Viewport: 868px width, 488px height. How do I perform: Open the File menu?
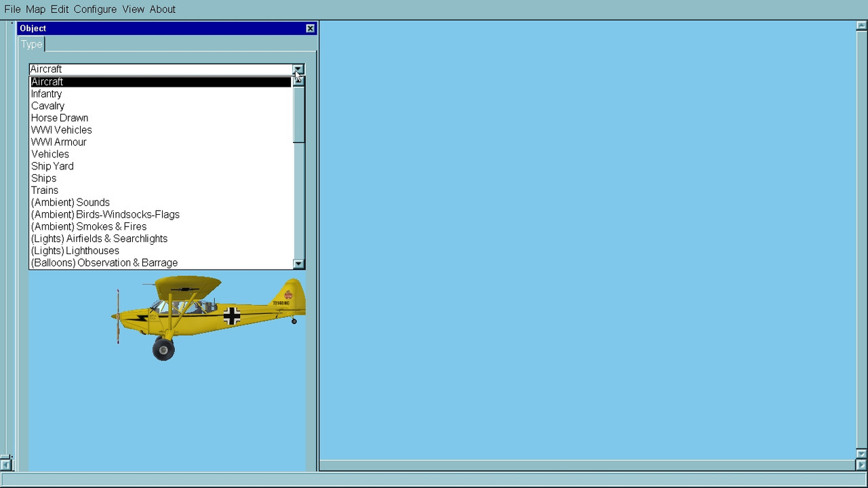pyautogui.click(x=12, y=9)
